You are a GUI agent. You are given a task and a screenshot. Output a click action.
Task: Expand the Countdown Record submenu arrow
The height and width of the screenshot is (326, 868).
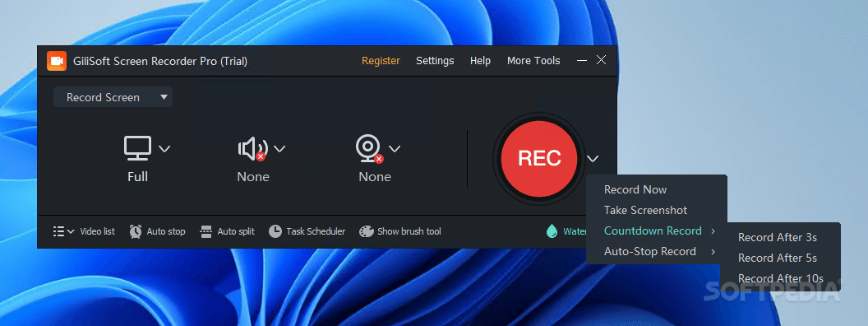(x=713, y=231)
